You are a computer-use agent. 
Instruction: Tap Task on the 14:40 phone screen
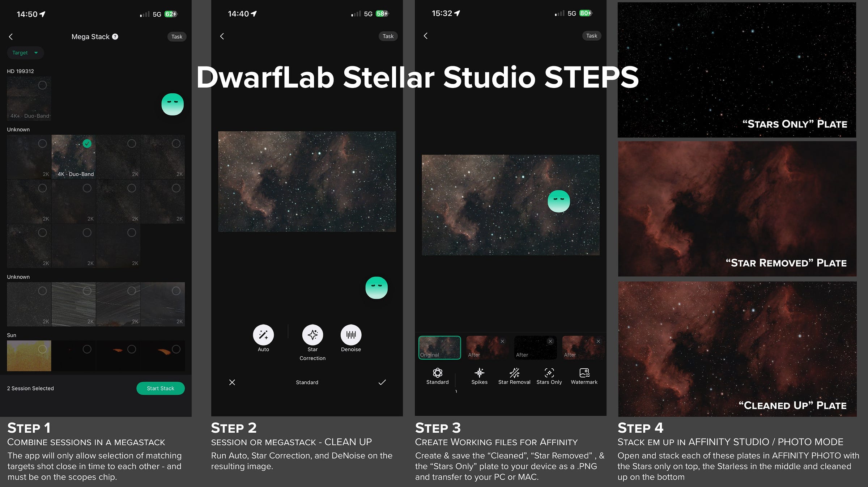388,36
